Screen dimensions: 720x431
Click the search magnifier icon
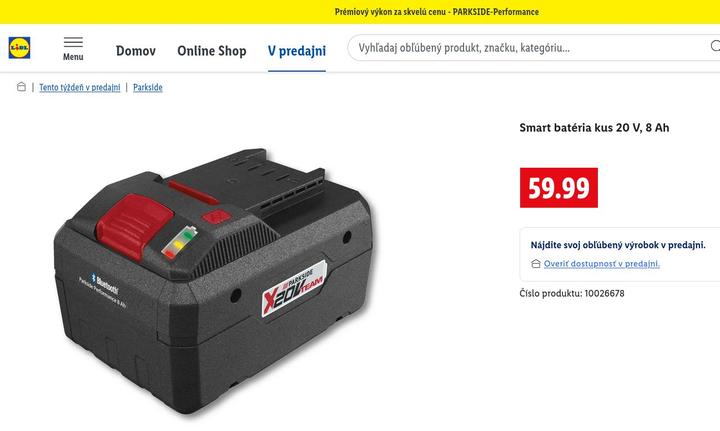[715, 46]
